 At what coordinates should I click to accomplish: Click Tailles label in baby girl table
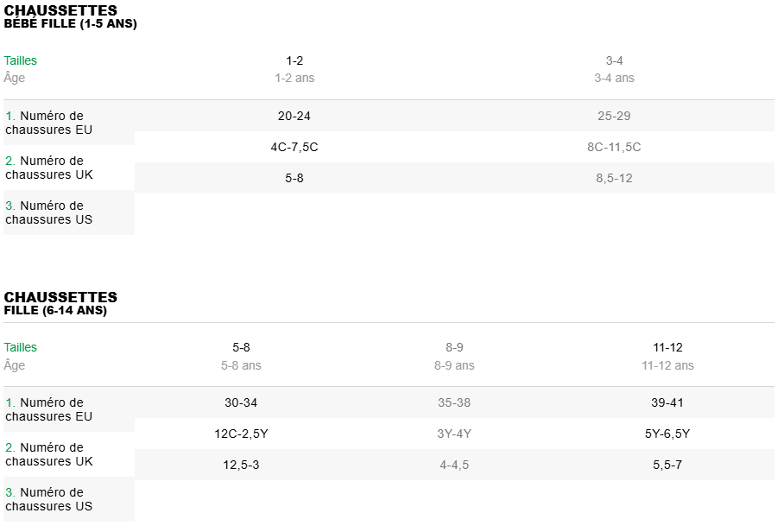21,61
